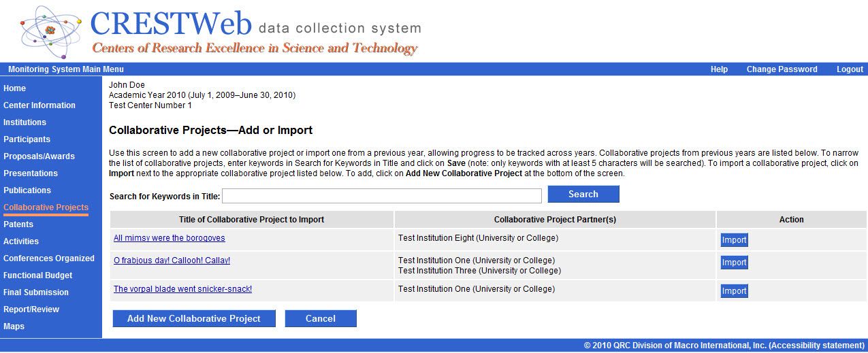
Task: Go to Final Submission page
Action: [x=36, y=292]
